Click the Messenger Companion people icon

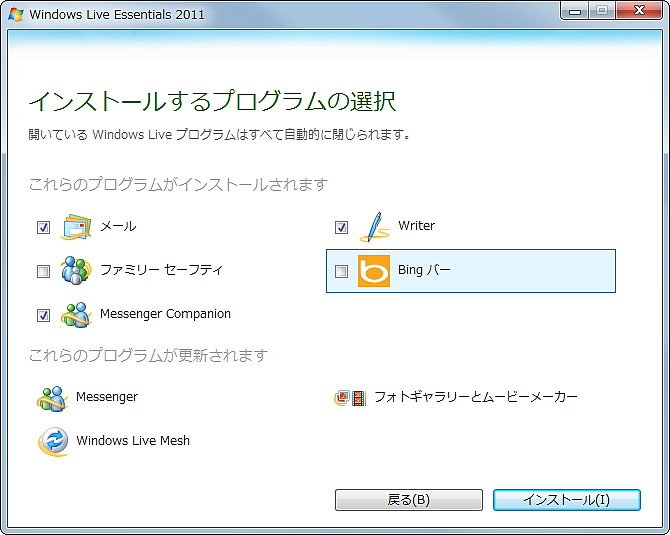coord(76,315)
